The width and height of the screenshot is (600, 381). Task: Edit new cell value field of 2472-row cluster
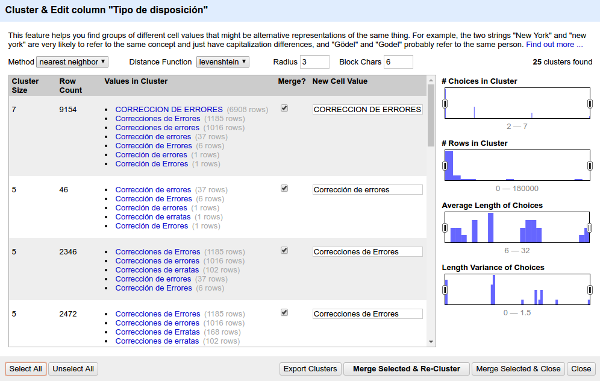click(x=367, y=314)
